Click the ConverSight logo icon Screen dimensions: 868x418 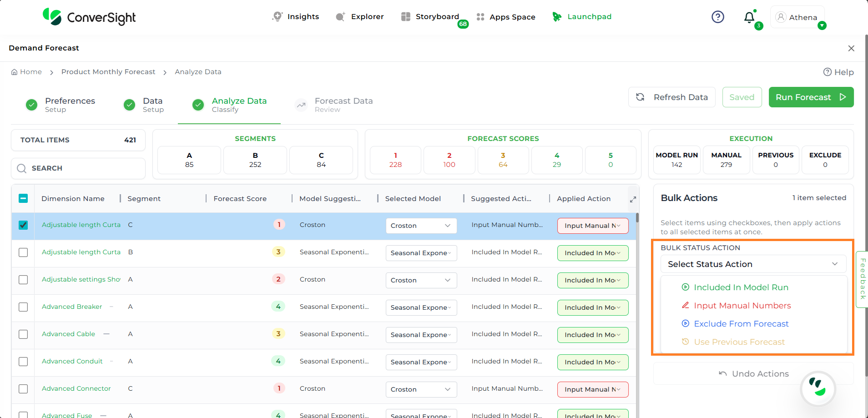(52, 16)
